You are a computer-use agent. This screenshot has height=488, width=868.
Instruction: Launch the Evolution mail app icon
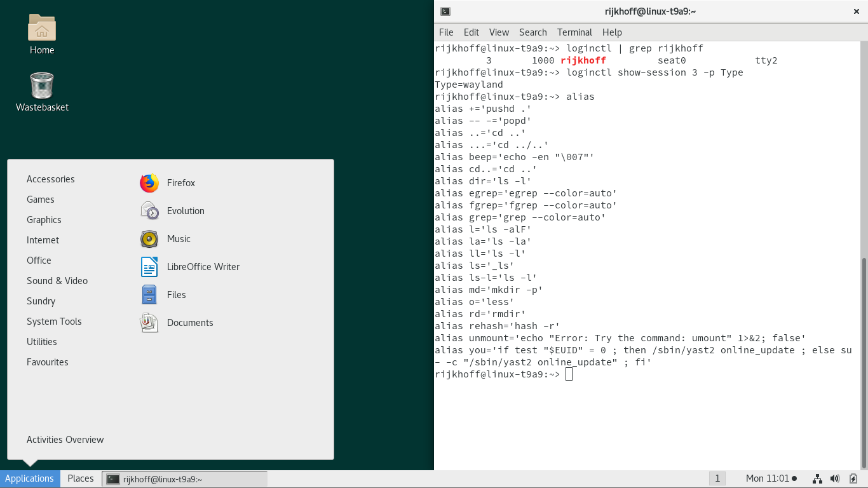coord(149,211)
